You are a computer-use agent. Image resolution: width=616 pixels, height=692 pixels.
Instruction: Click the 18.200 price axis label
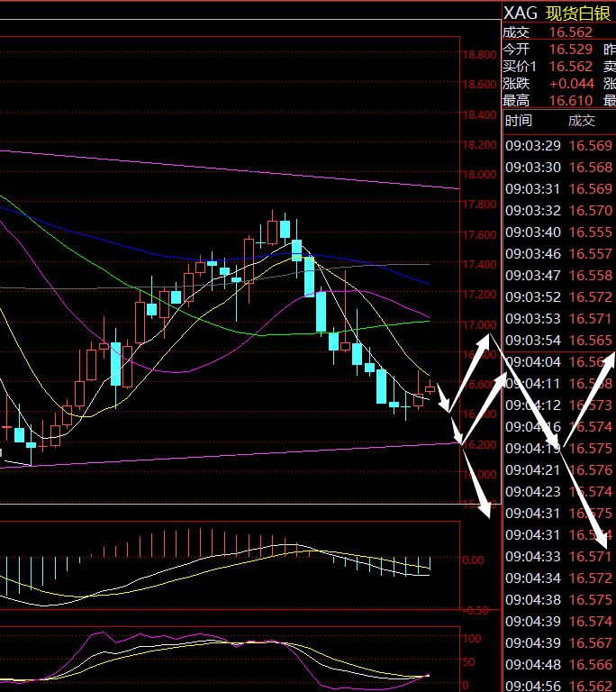click(x=479, y=144)
